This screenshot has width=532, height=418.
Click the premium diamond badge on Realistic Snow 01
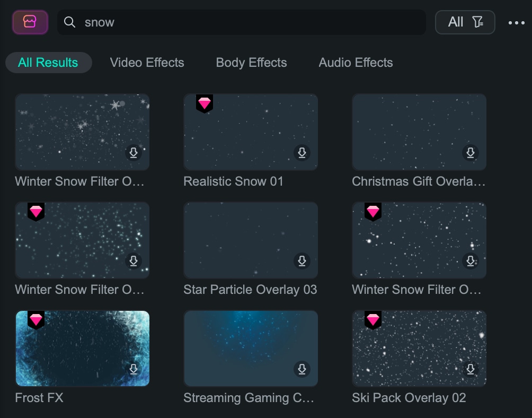[205, 103]
